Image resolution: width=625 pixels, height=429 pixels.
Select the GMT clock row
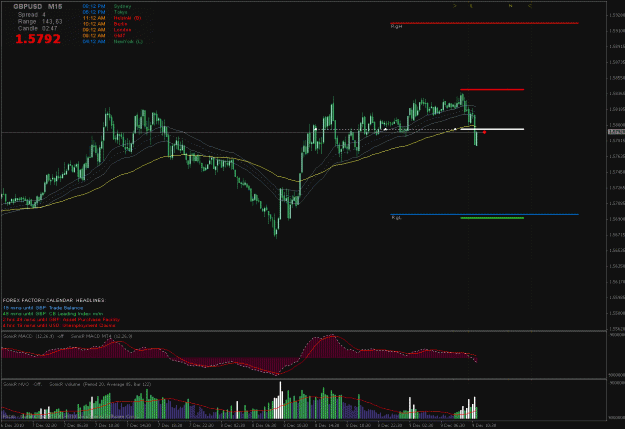click(x=104, y=35)
